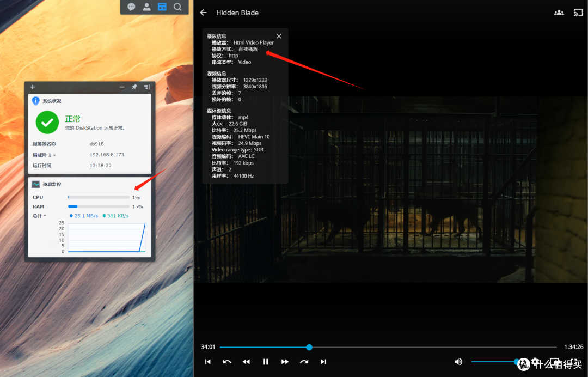Expand the 总计 network dropdown

tap(39, 216)
